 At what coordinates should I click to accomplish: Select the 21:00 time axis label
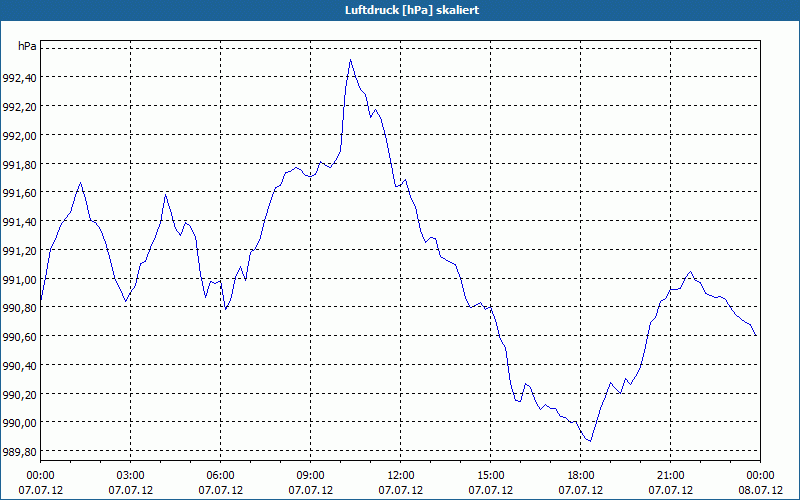(x=670, y=476)
